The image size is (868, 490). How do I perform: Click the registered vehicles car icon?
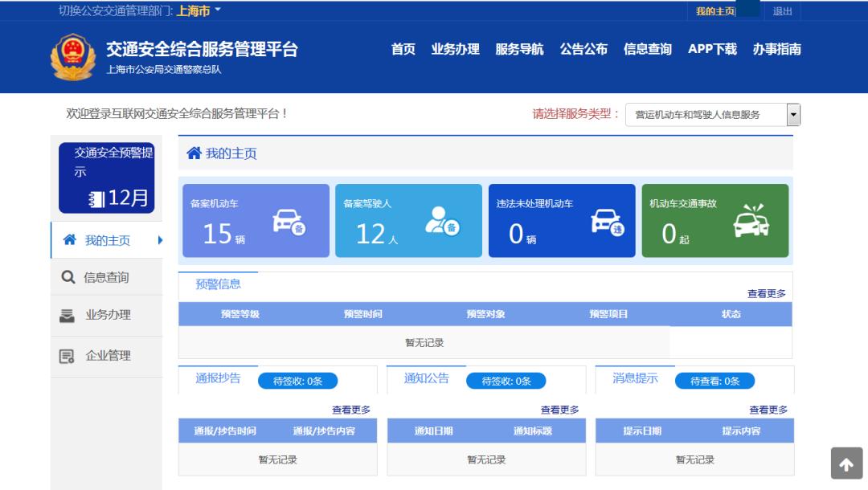(x=289, y=223)
